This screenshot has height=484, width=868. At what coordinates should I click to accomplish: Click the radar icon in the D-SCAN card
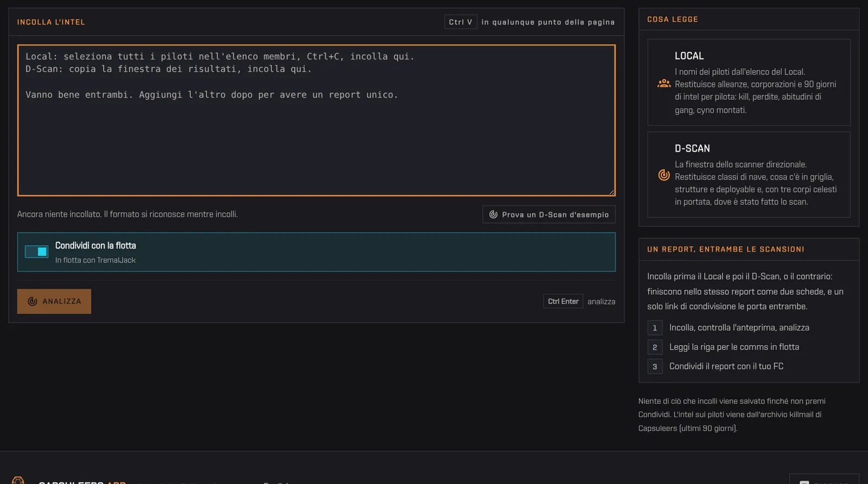tap(664, 175)
